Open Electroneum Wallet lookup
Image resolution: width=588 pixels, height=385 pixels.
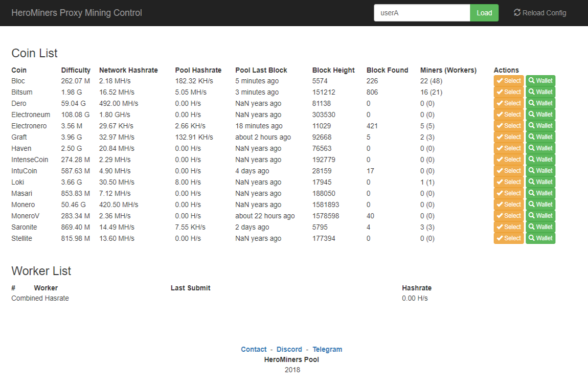pyautogui.click(x=540, y=115)
